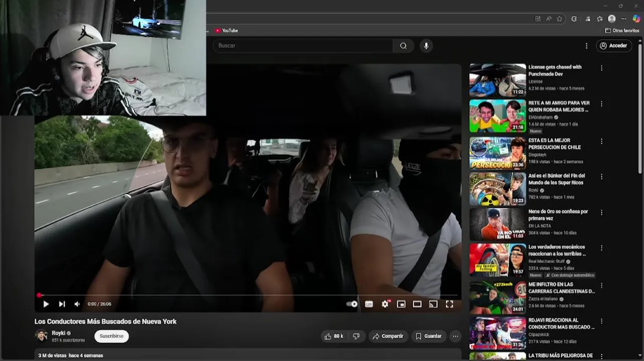Click the ElAbrahaham channel name
Viewport: 644px width, 361px height.
click(x=540, y=117)
